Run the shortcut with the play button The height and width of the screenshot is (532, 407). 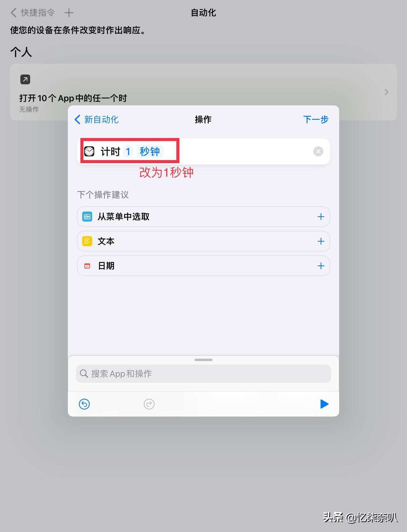tap(324, 404)
